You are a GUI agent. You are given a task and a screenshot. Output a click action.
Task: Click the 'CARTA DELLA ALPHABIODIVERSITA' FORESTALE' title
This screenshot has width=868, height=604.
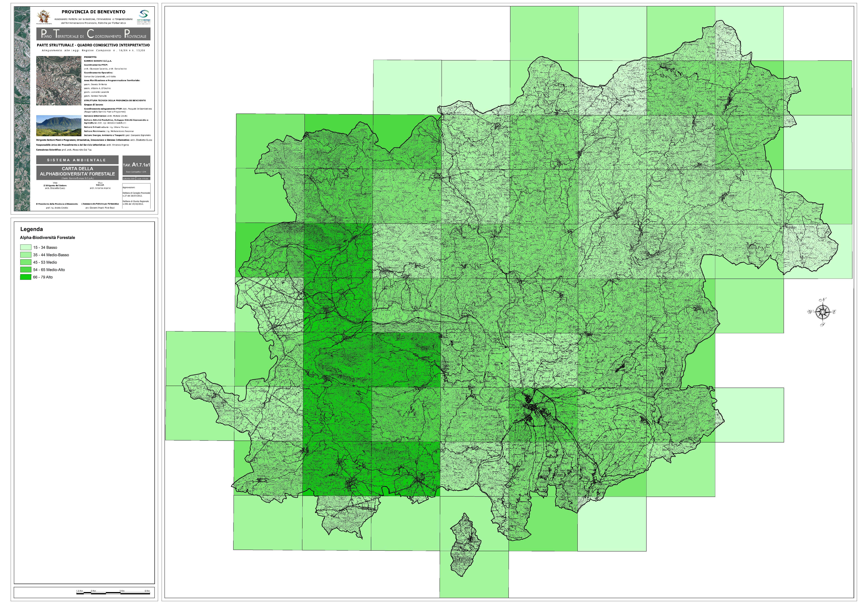coord(77,171)
